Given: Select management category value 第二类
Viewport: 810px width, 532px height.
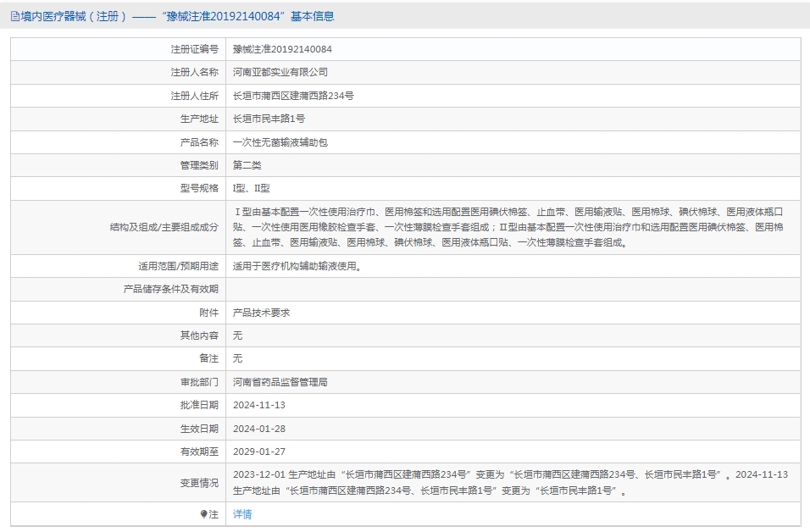Looking at the screenshot, I should coord(247,165).
